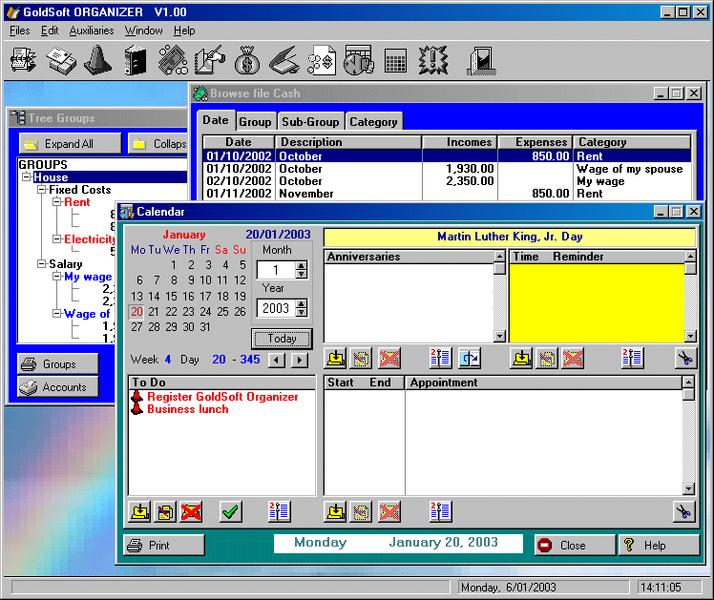Click inside the Year input field
The image size is (714, 600).
[x=276, y=308]
